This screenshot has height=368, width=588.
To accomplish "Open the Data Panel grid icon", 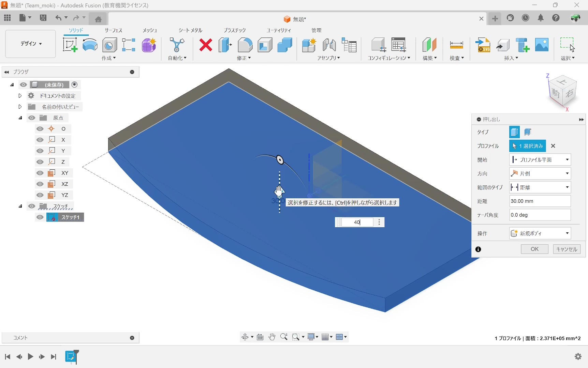I will point(8,18).
